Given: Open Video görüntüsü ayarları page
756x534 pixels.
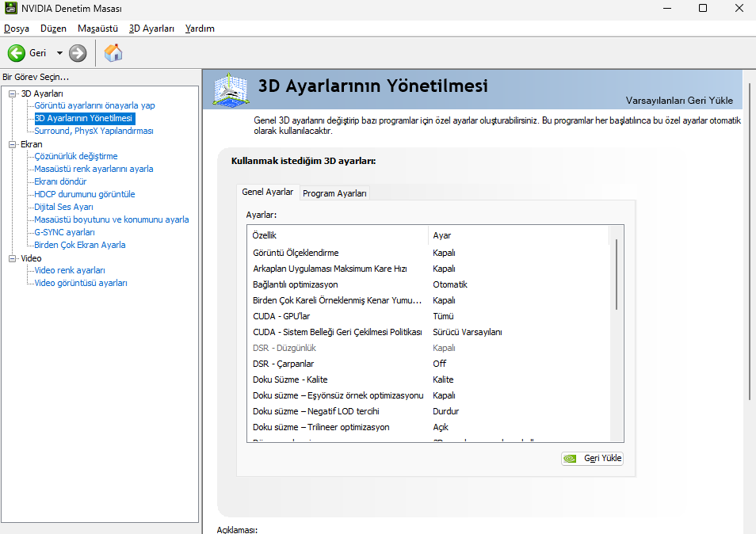Looking at the screenshot, I should tap(81, 283).
